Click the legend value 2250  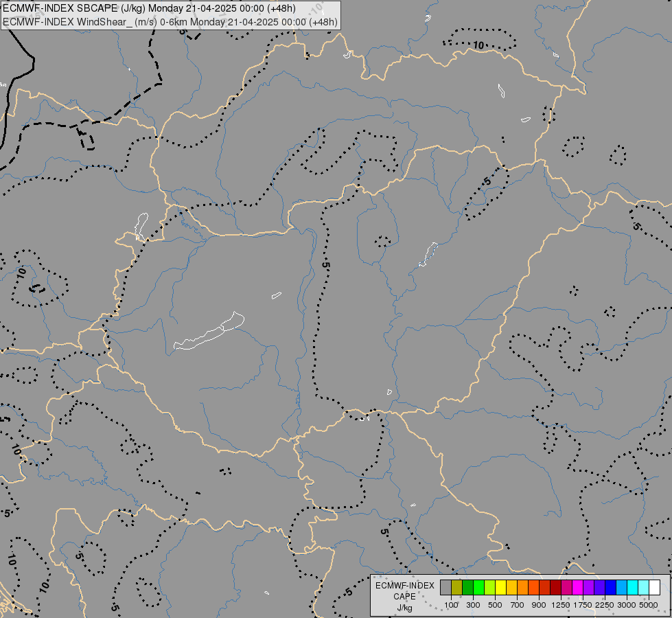(x=605, y=605)
